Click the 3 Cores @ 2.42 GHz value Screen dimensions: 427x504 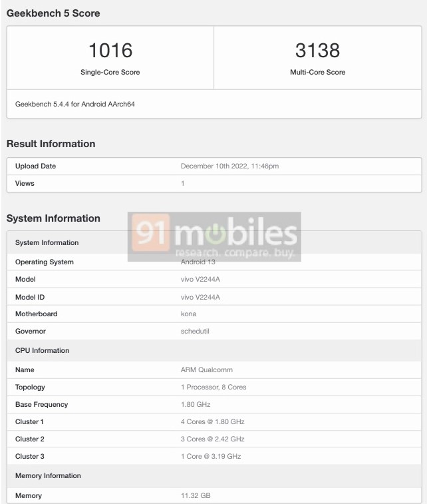tap(213, 439)
